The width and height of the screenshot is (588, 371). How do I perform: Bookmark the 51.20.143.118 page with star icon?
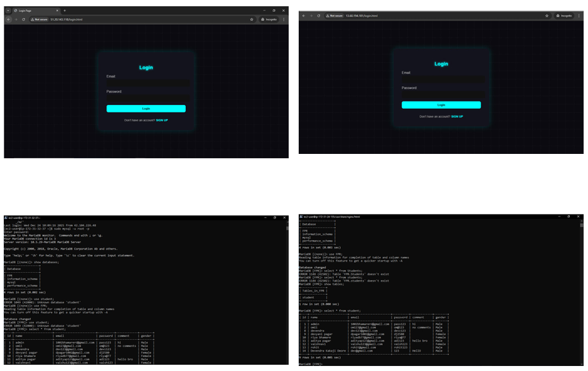(252, 19)
